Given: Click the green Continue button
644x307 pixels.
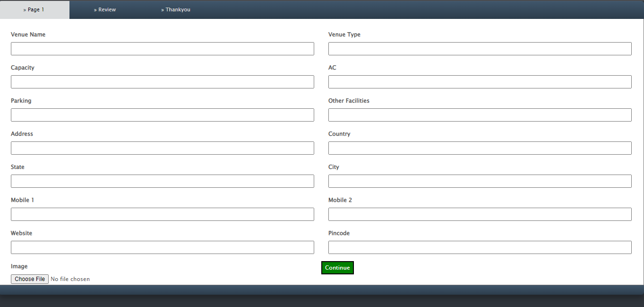Looking at the screenshot, I should (337, 268).
